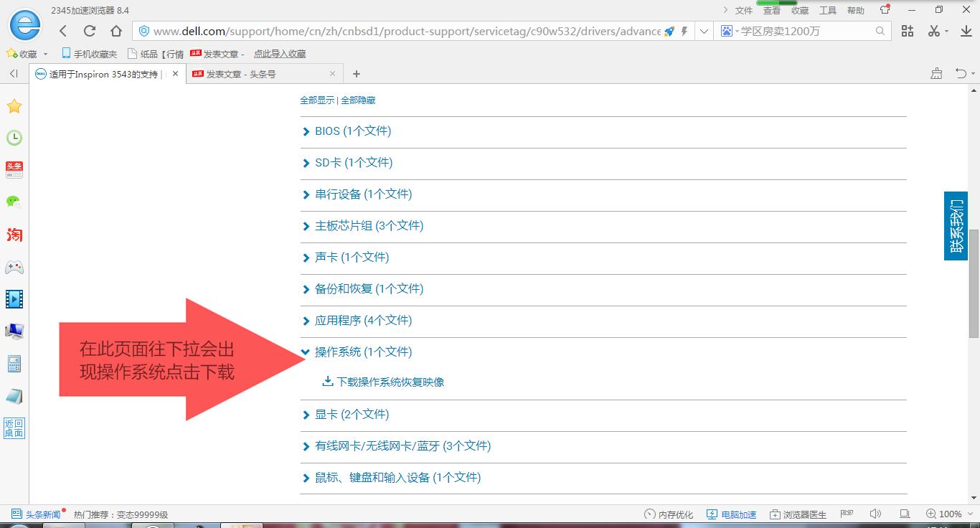The image size is (980, 528).
Task: Click the 联系我们 side button
Action: pos(956,226)
